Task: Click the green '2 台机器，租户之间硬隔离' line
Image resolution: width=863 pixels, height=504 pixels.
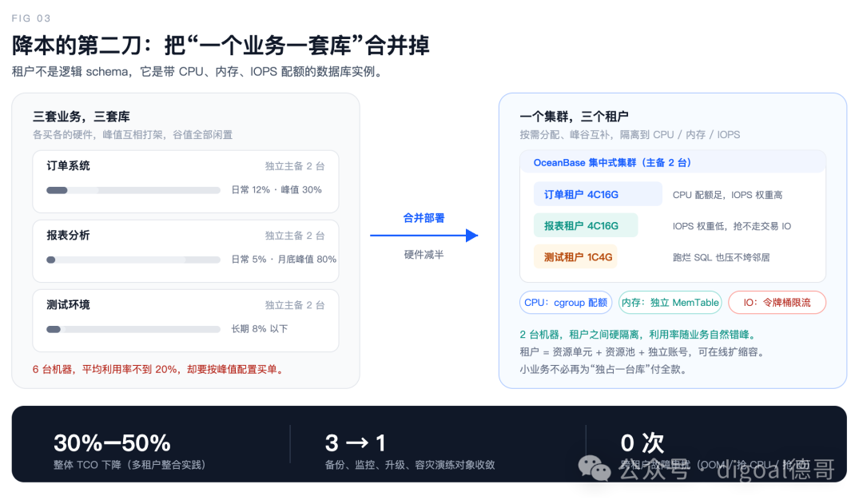Action: (x=639, y=335)
